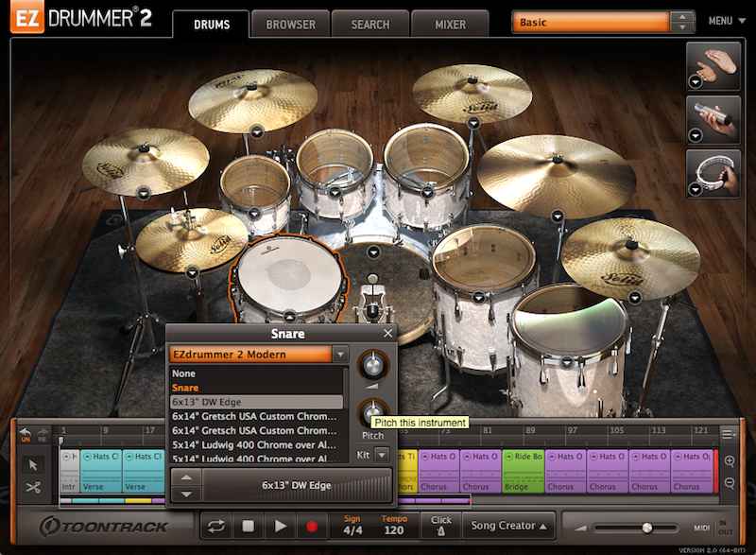
Task: Open the ride cymbal arrow menu
Action: coord(558,217)
